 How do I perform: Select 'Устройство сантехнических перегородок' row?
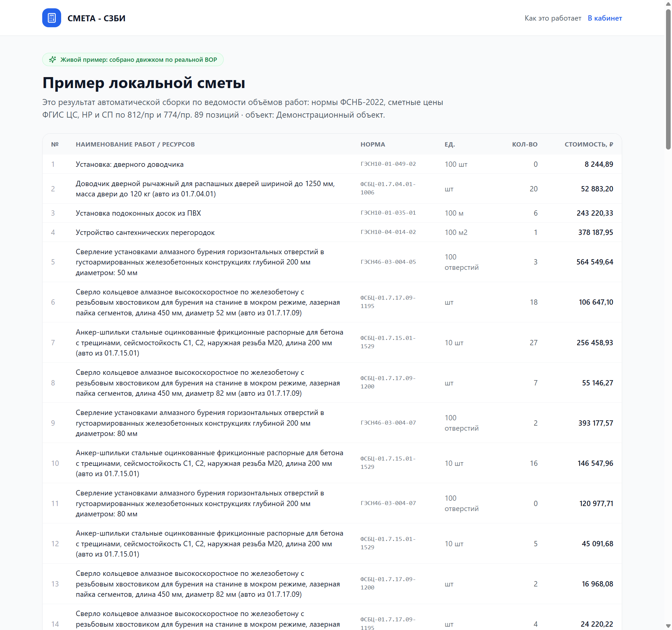332,233
